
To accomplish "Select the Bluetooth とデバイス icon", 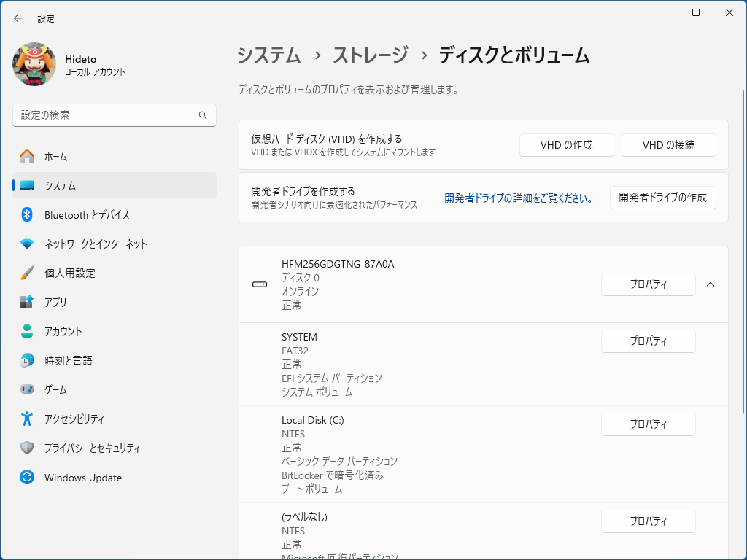I will [26, 214].
